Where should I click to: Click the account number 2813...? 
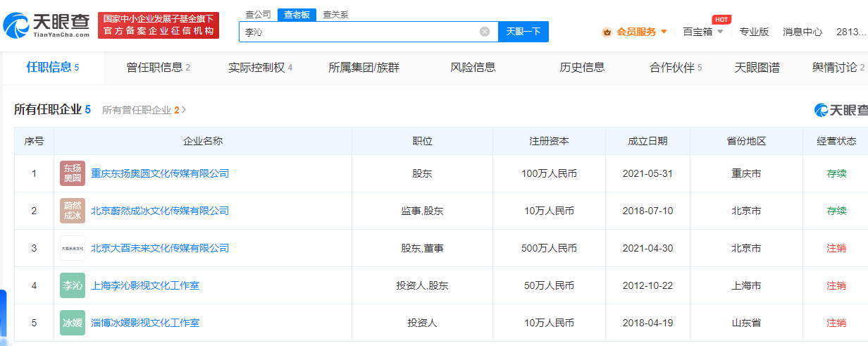click(x=851, y=32)
